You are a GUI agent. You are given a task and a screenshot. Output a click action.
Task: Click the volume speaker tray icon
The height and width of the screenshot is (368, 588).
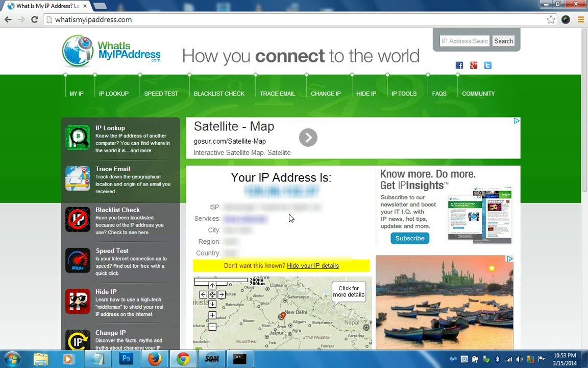[x=520, y=359]
